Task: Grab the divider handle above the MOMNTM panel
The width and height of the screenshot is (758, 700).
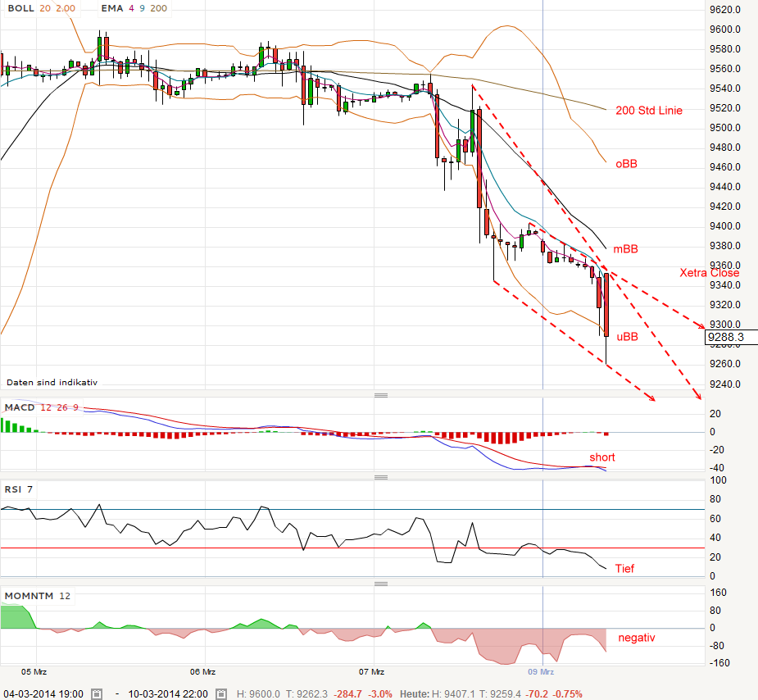Action: point(381,584)
